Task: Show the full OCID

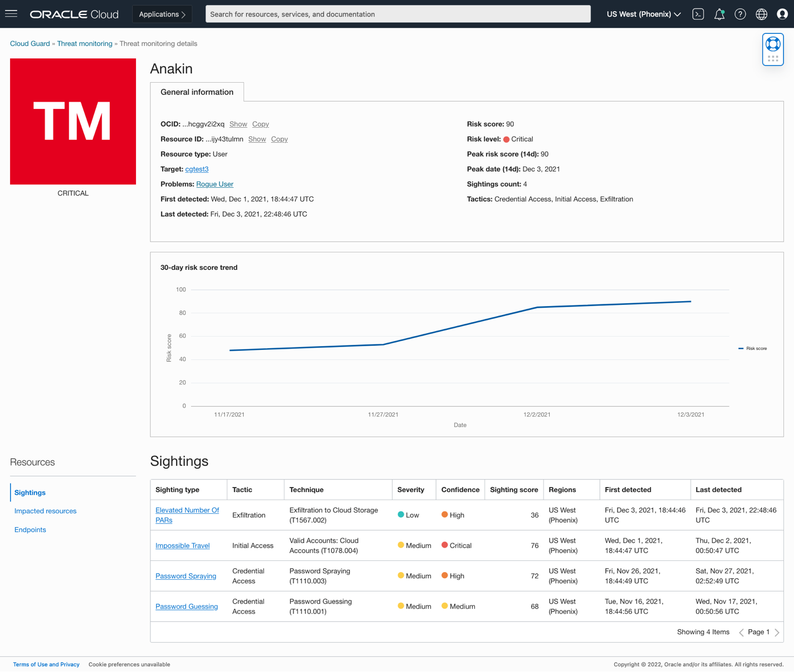Action: [238, 124]
